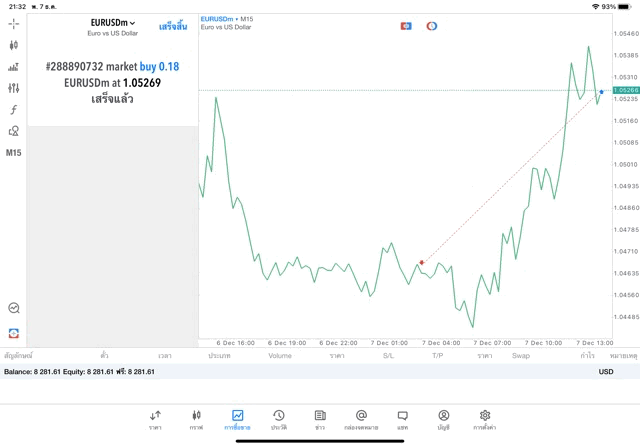Sort by the กำไร profit column header
This screenshot has height=447, width=640.
click(x=587, y=356)
